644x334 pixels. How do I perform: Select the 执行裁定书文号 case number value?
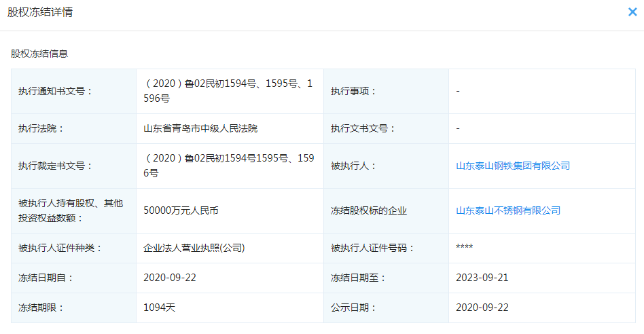click(x=228, y=166)
